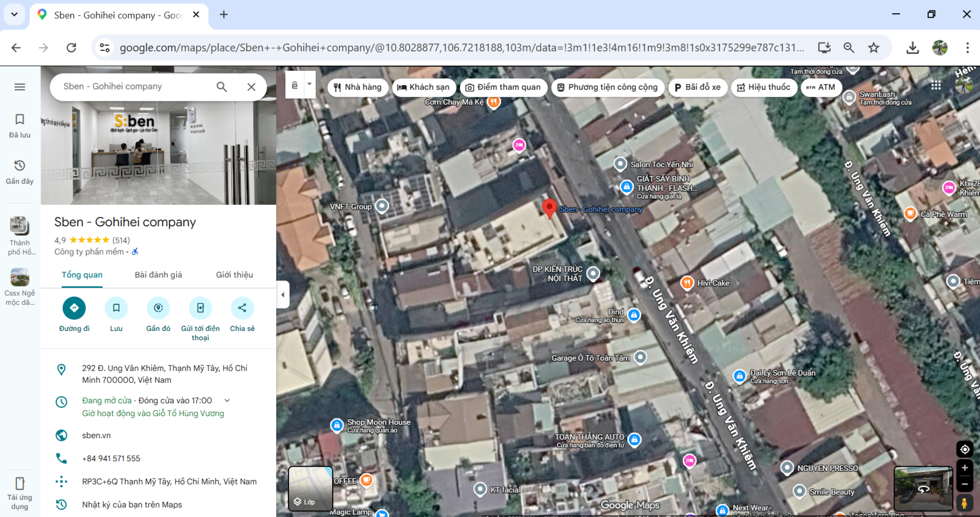
Task: Click the my location target button
Action: pos(965,449)
